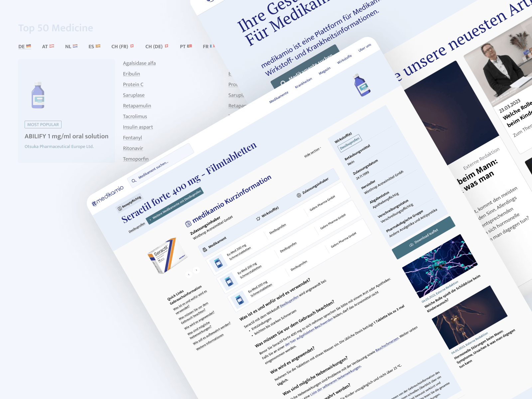
Task: Click the Wie wird es angewendet? quick link
Action: pos(199,320)
